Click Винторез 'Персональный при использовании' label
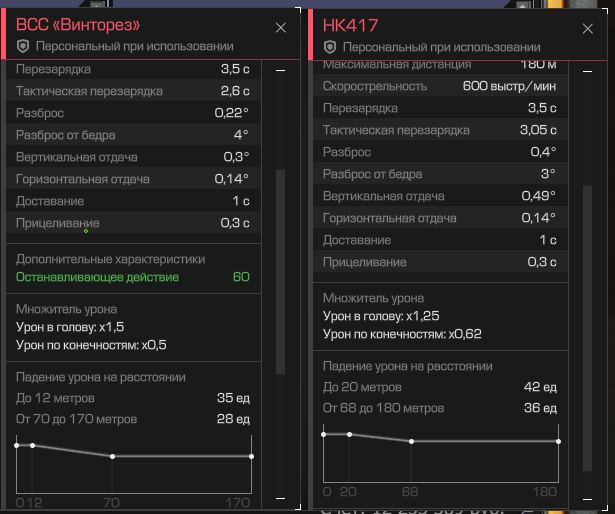Viewport: 615px width, 514px height. (x=135, y=46)
